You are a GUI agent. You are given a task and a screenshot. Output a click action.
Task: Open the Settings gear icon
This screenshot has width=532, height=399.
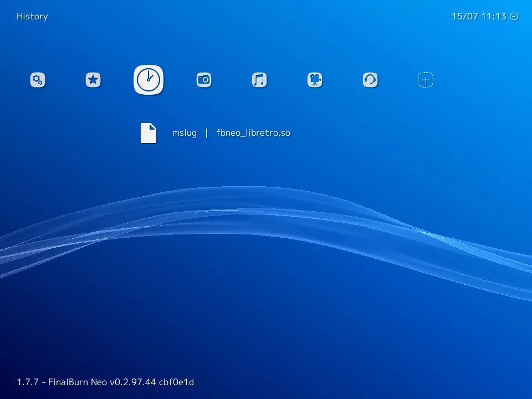37,80
